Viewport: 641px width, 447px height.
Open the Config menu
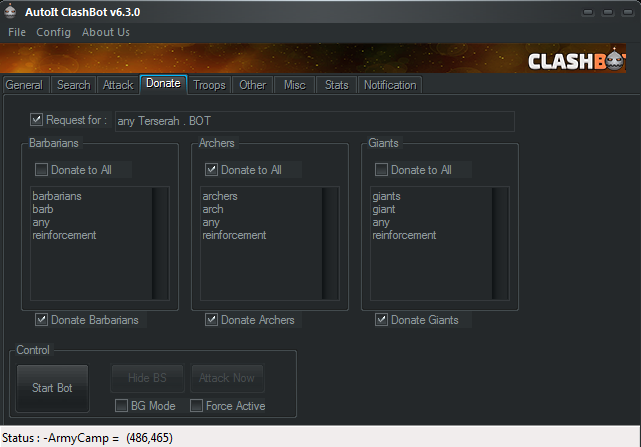[54, 32]
